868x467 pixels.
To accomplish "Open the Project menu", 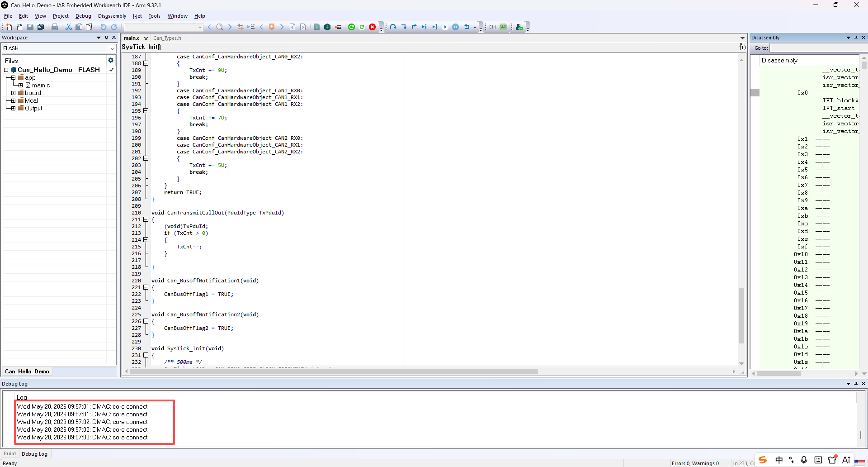I will click(61, 16).
